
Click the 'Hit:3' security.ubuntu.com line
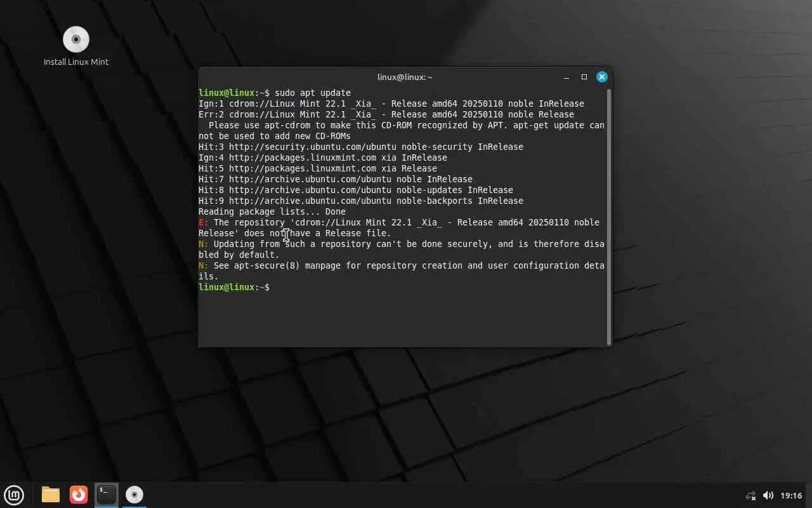pyautogui.click(x=361, y=147)
